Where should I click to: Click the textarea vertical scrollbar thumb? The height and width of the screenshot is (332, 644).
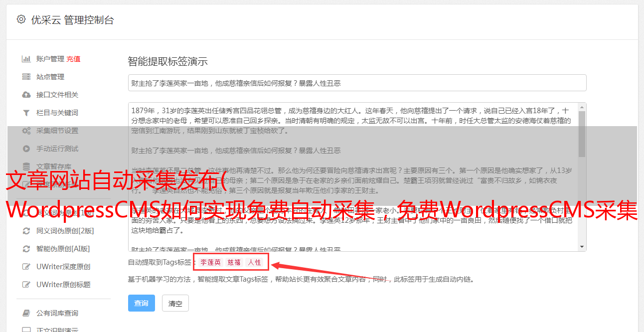coord(582,134)
